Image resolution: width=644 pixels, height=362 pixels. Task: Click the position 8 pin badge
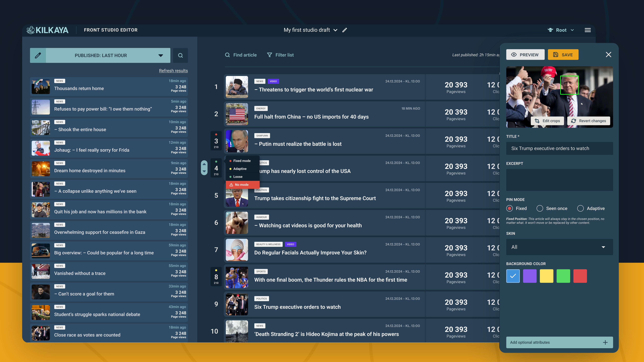(x=216, y=277)
